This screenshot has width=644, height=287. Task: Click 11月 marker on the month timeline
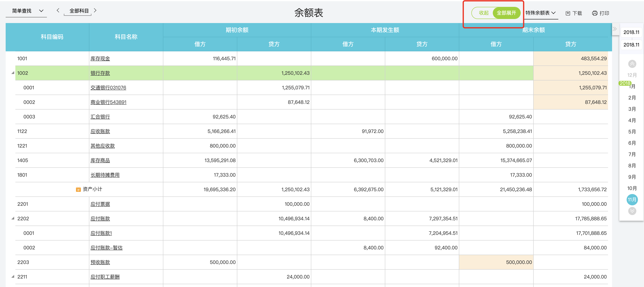click(x=632, y=199)
